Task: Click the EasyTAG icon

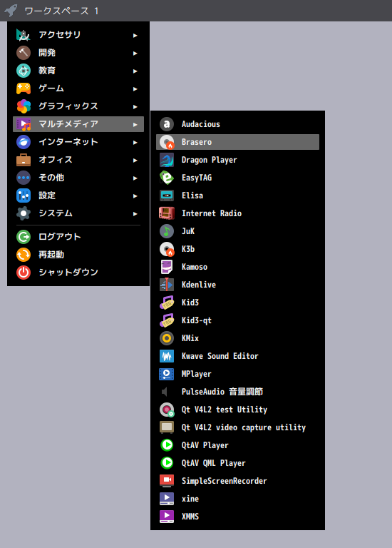Action: [167, 178]
